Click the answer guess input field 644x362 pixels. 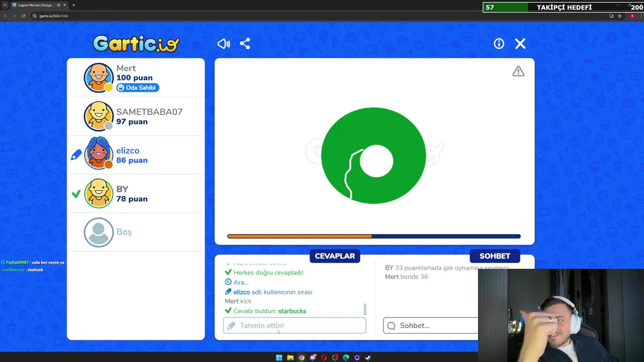point(294,325)
